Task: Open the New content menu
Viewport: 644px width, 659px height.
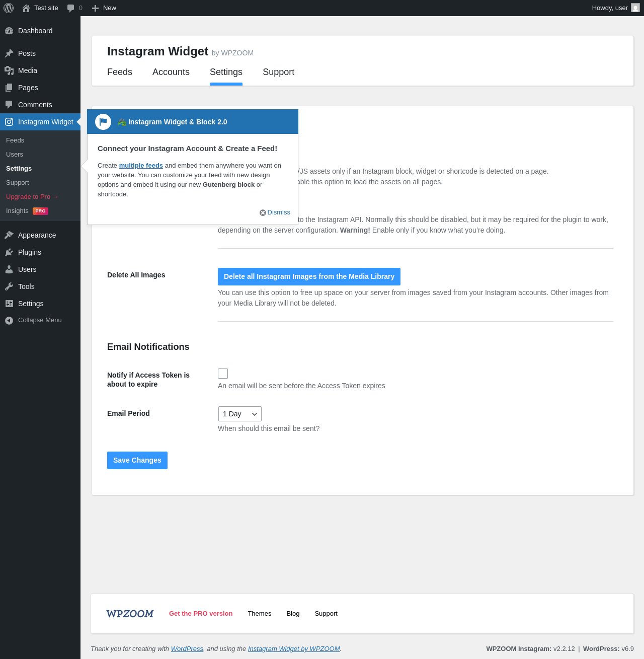Action: pyautogui.click(x=104, y=8)
